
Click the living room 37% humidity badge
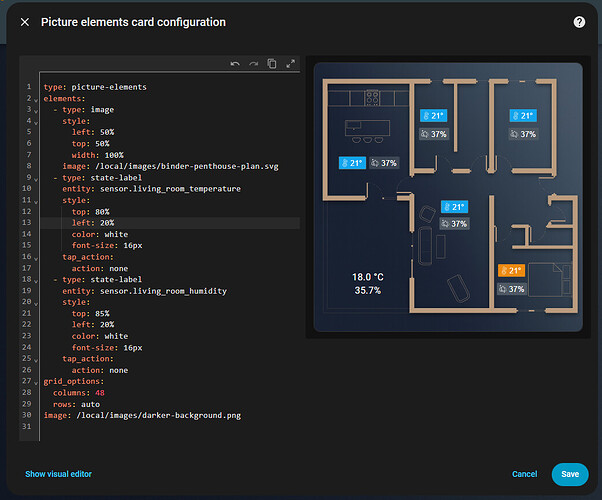[455, 224]
